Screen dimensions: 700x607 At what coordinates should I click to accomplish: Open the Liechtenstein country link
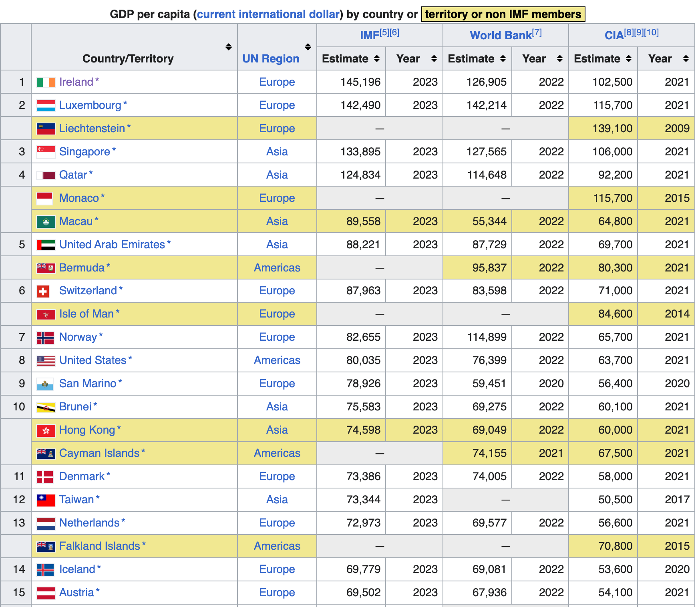click(x=92, y=129)
